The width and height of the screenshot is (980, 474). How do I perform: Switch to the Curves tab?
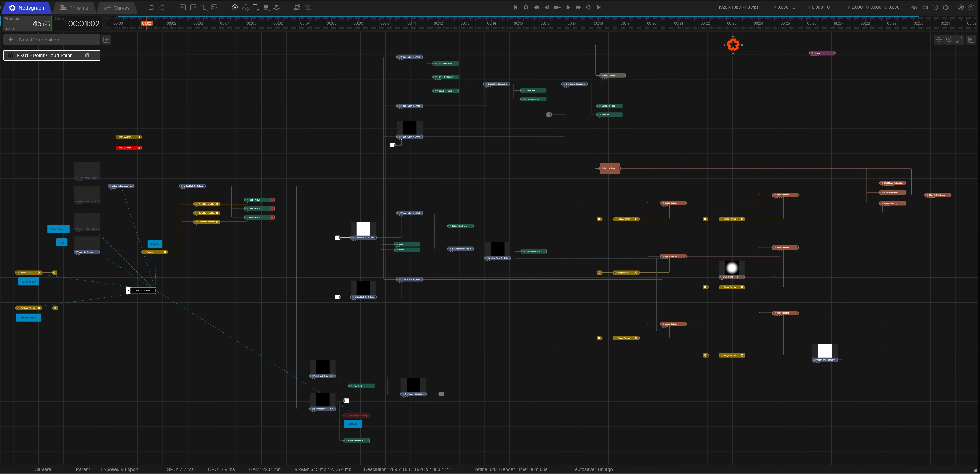[116, 8]
